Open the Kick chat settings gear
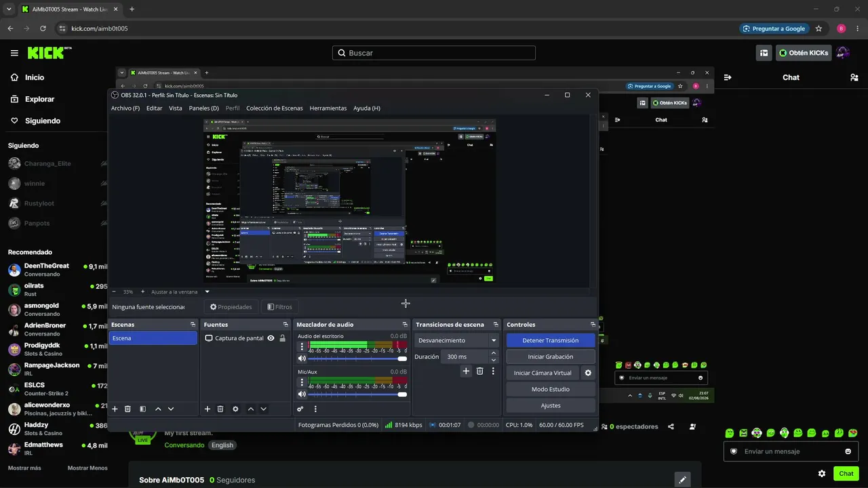Image resolution: width=868 pixels, height=488 pixels. pyautogui.click(x=822, y=474)
